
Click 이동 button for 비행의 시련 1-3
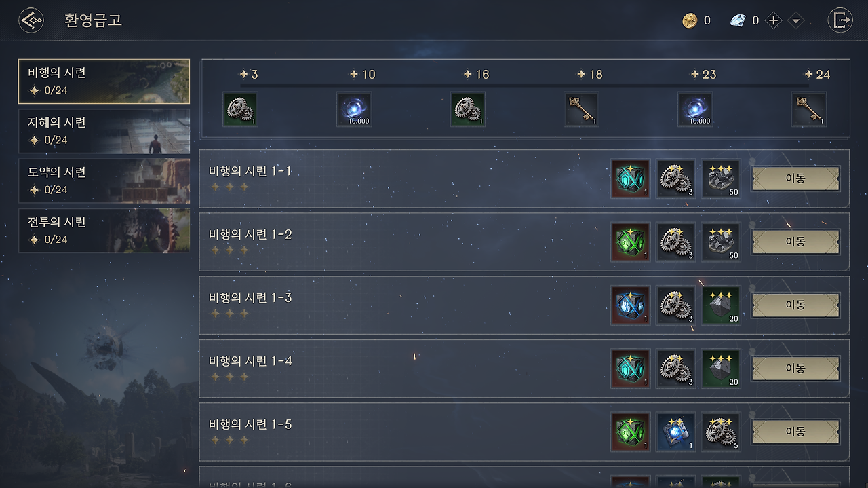coord(795,305)
